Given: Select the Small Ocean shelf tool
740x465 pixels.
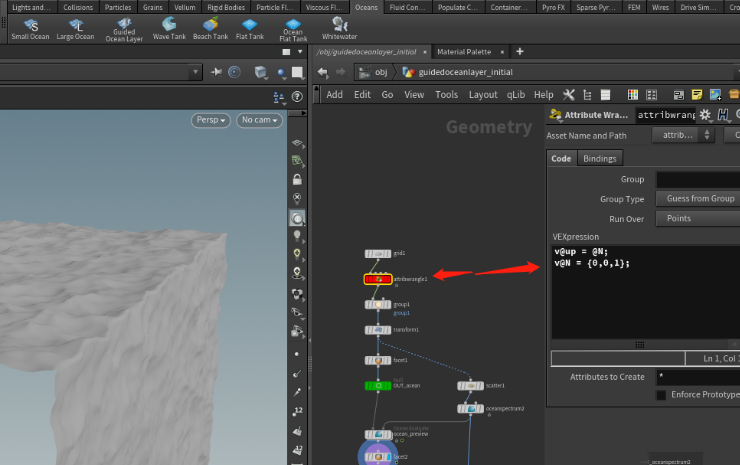Looking at the screenshot, I should tap(30, 29).
